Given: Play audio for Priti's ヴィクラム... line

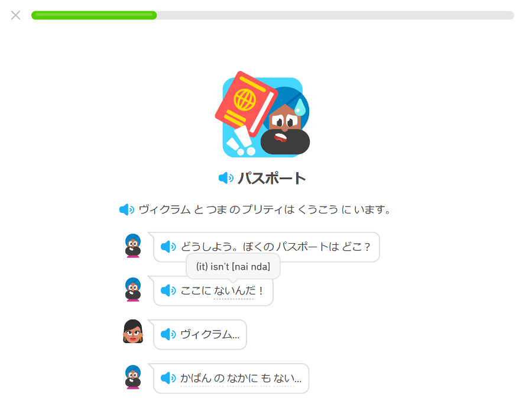Looking at the screenshot, I should coord(168,334).
